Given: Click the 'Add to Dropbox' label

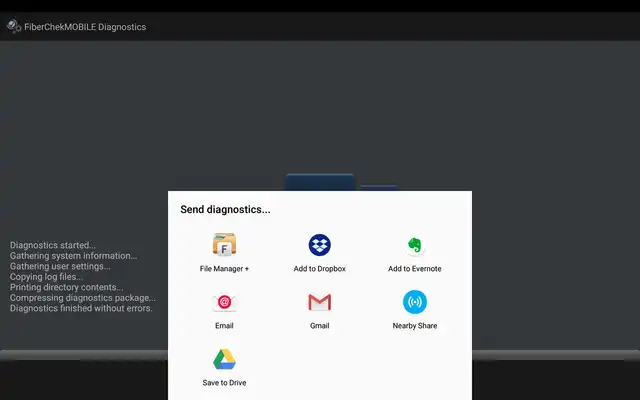Looking at the screenshot, I should [320, 269].
